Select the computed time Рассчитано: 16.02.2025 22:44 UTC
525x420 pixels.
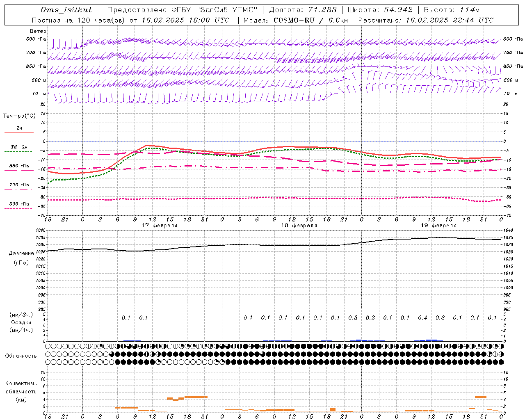tap(426, 20)
